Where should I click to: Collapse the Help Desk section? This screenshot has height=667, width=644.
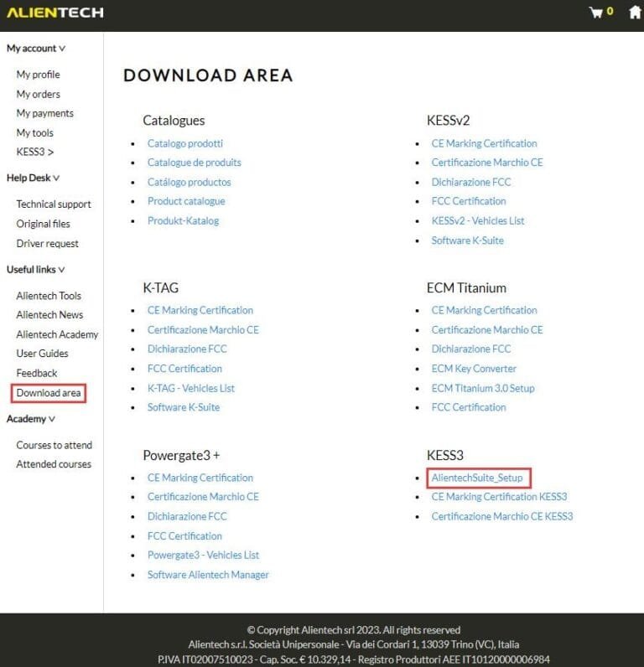coord(33,178)
